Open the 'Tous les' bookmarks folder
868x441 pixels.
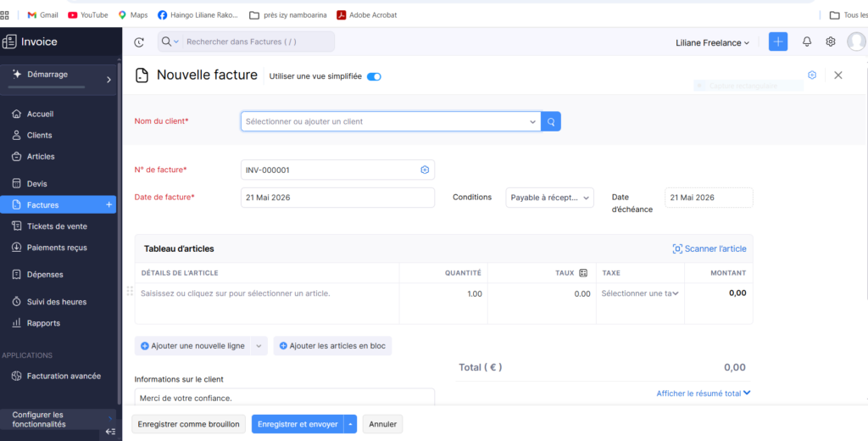849,15
